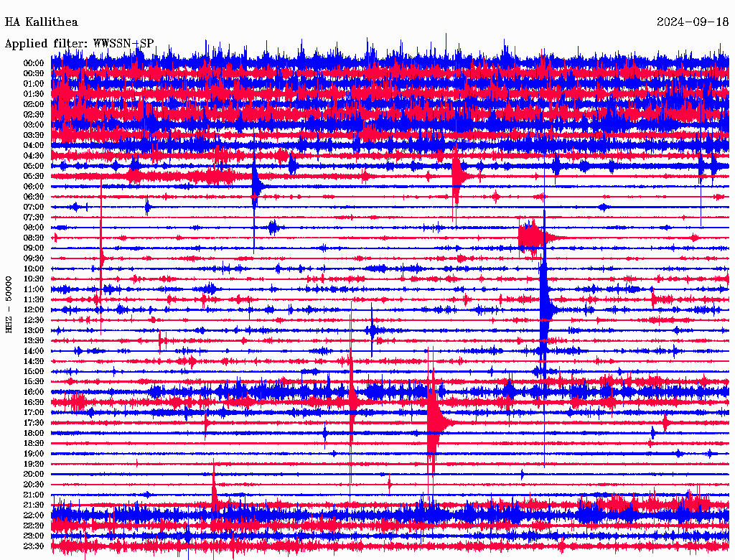Image resolution: width=735 pixels, height=560 pixels.
Task: Click the '15:30' time label
Action: tap(34, 381)
